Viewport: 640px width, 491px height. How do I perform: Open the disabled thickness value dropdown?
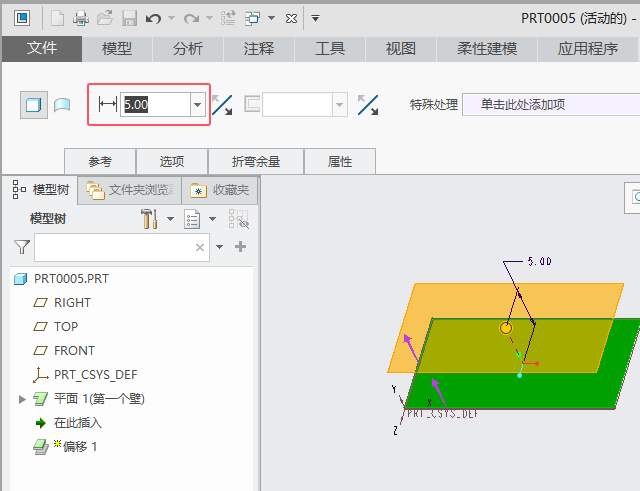(x=339, y=105)
